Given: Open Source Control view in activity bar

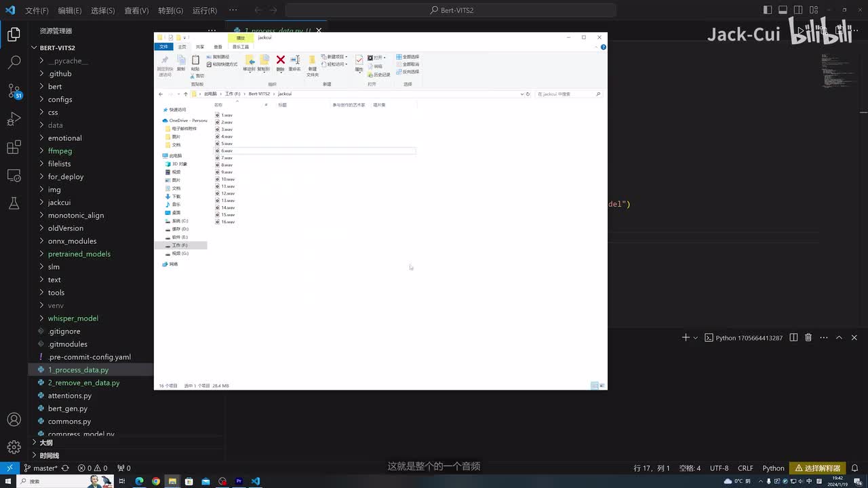Looking at the screenshot, I should 14,91.
